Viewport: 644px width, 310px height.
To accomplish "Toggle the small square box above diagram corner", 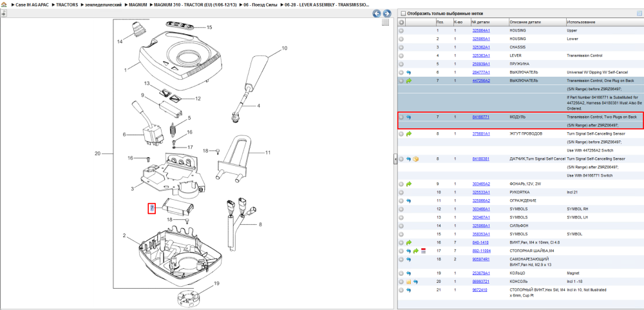I will tap(385, 23).
